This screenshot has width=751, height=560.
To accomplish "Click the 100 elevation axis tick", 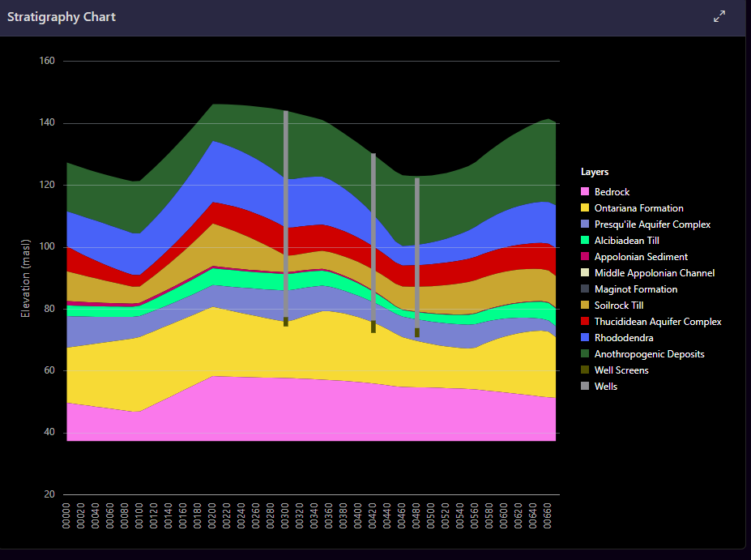I will click(x=47, y=246).
